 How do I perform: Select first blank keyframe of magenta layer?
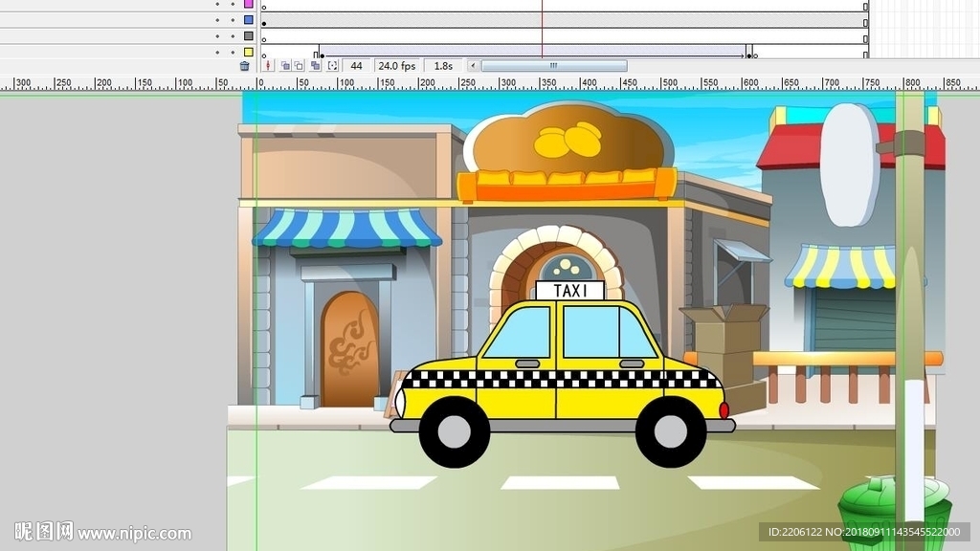coord(264,7)
